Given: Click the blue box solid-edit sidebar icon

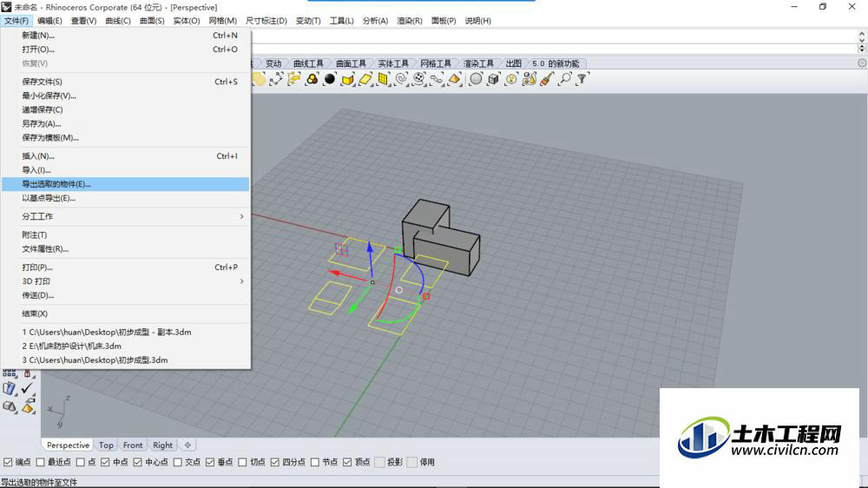Looking at the screenshot, I should (10, 388).
